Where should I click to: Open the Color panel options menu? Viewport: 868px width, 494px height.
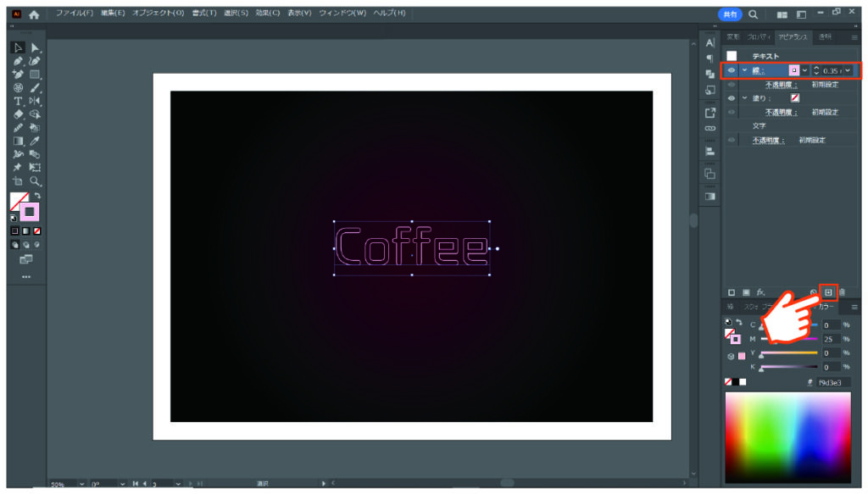[x=854, y=307]
